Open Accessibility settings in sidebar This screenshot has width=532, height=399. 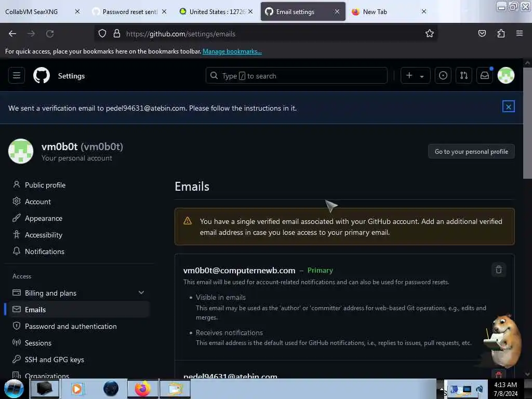44,235
